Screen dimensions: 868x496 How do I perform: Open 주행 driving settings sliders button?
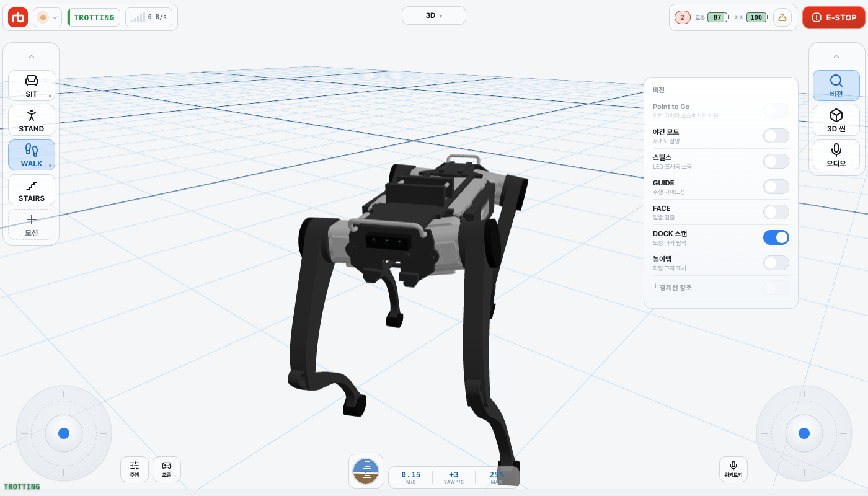(135, 469)
